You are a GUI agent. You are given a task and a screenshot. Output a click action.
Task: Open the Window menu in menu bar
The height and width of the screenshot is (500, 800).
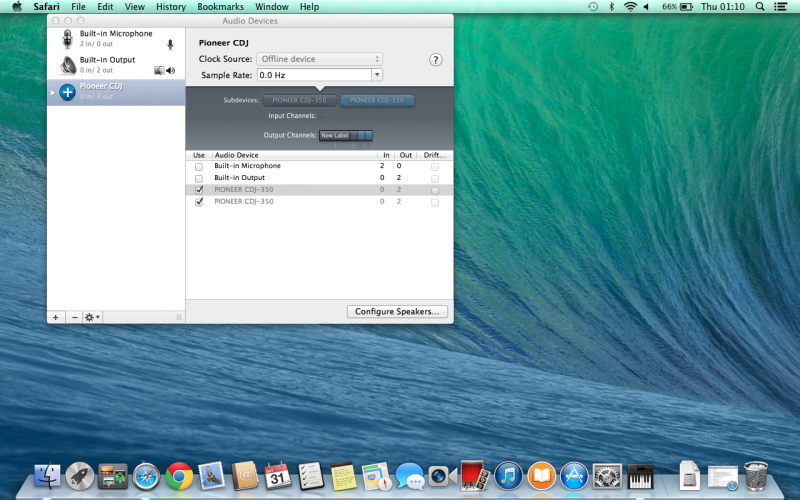[x=271, y=7]
